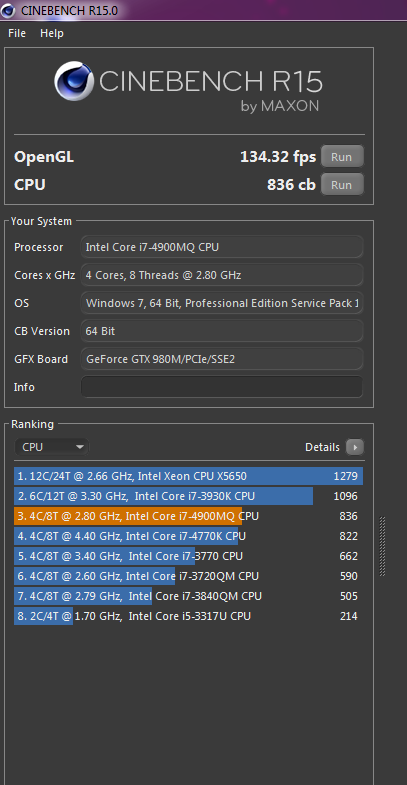Select the Core i7-3720QM ranking row
The width and height of the screenshot is (407, 785).
click(188, 576)
